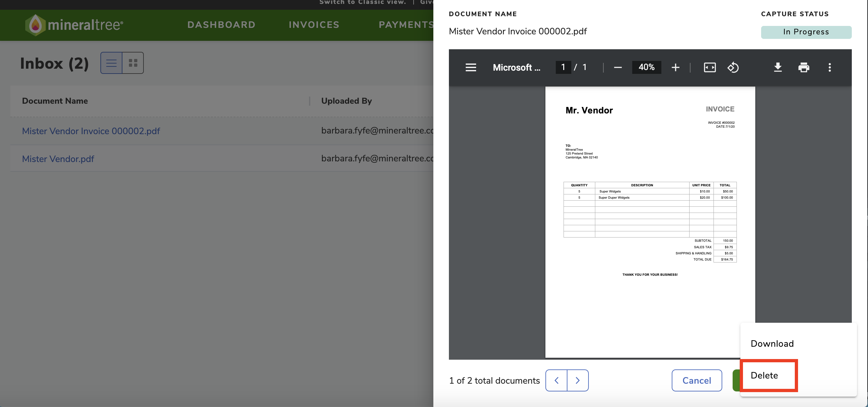The image size is (868, 407).
Task: Click the PDF page number field
Action: [563, 67]
